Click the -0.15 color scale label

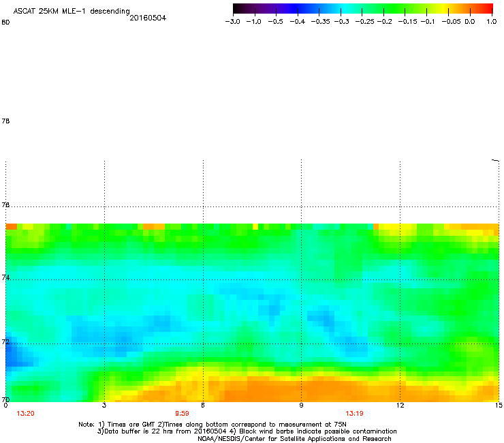407,22
